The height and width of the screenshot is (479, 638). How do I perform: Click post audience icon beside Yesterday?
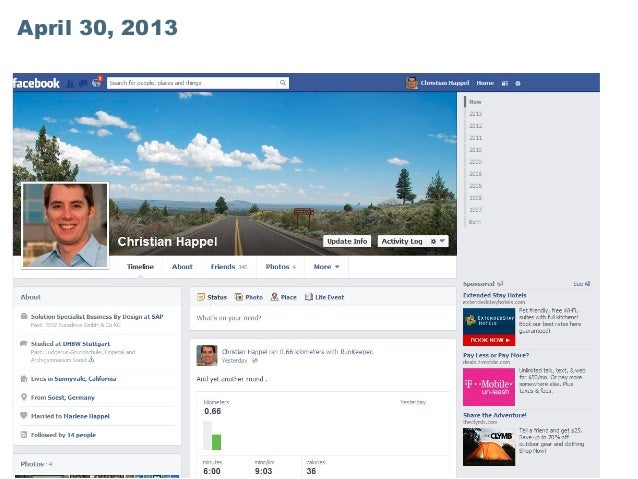pos(255,361)
